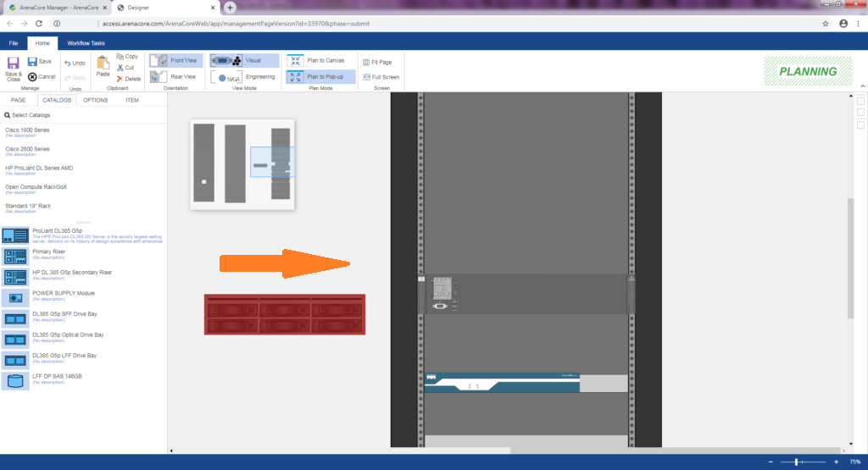Cancel the editing session
The height and width of the screenshot is (470, 868).
tap(42, 77)
